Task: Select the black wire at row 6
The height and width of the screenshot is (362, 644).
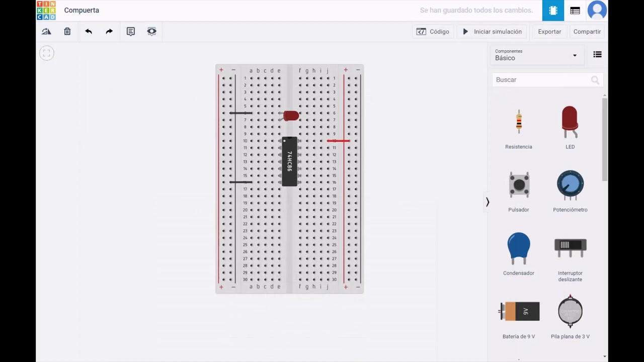Action: 241,113
